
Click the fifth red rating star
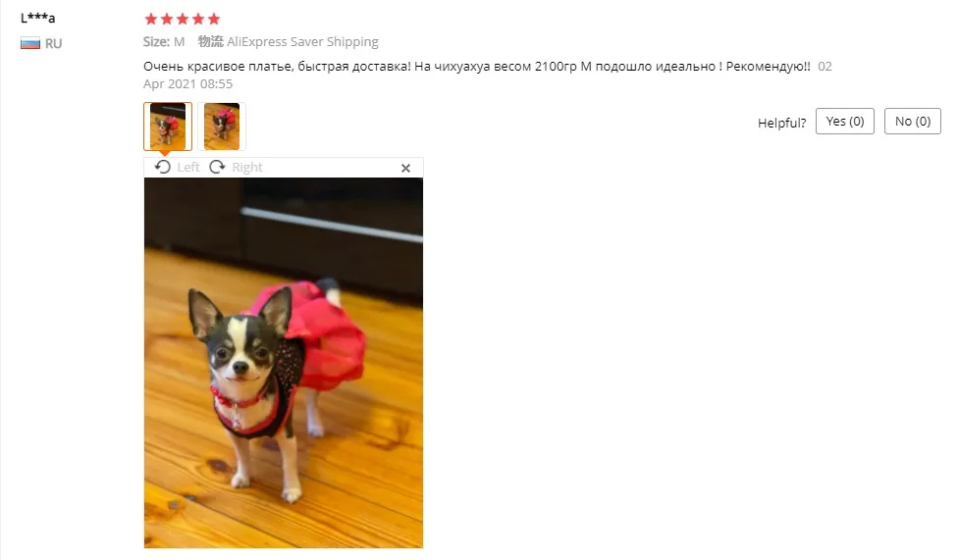click(x=213, y=19)
